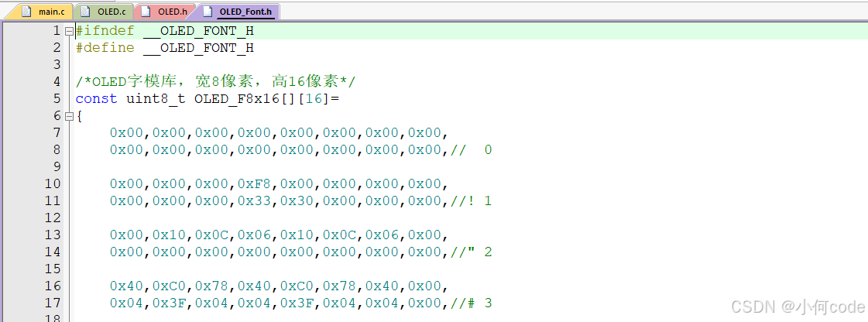Screen dimensions: 868x322
Task: Click the #ifndef directive on line 1
Action: point(105,31)
